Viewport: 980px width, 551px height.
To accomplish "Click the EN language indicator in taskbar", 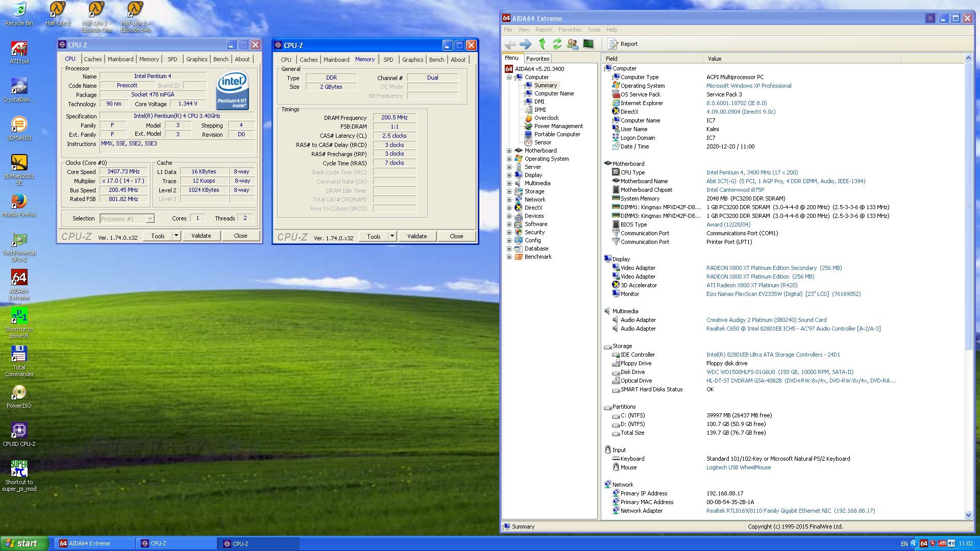I will coord(904,544).
